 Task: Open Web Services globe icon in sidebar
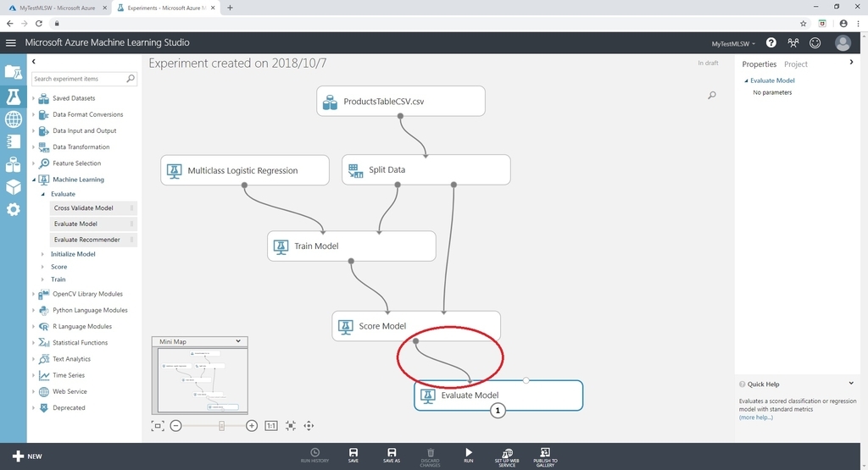pyautogui.click(x=14, y=119)
